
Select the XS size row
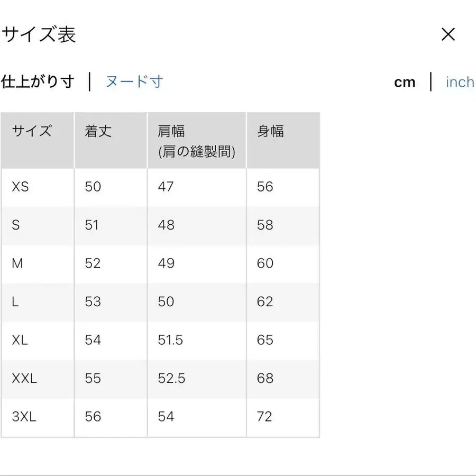(x=37, y=187)
